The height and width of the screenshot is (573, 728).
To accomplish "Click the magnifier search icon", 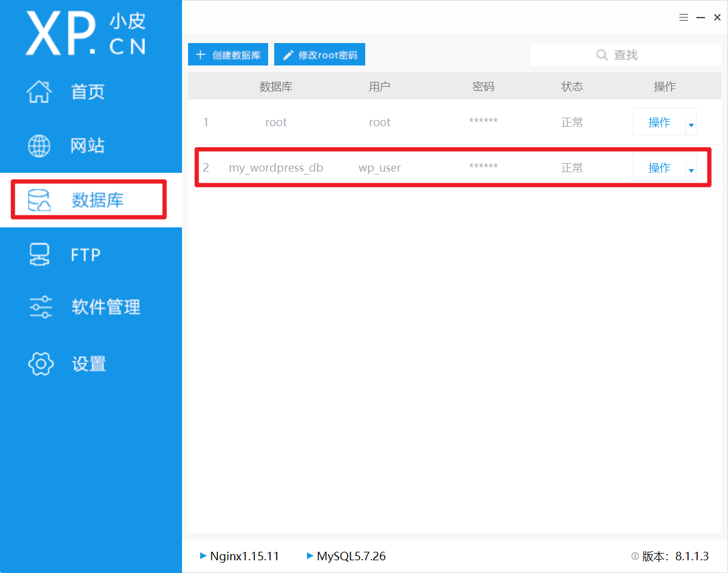I will pyautogui.click(x=602, y=55).
